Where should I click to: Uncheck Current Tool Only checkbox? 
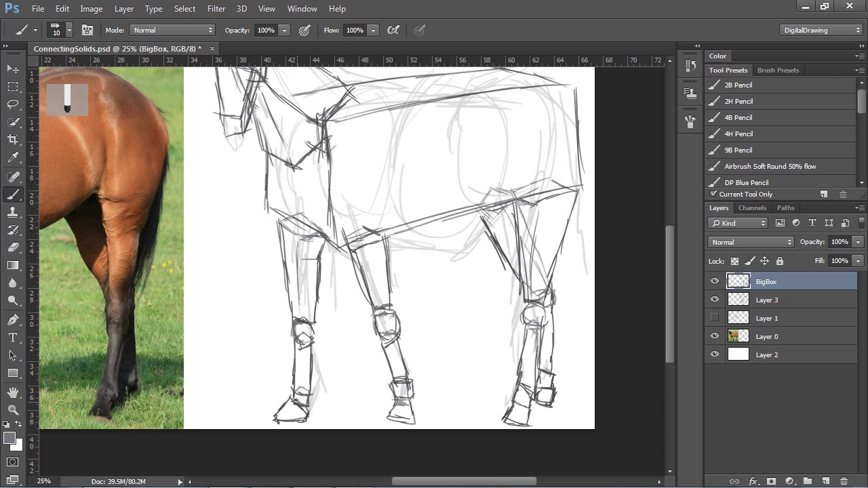point(713,194)
